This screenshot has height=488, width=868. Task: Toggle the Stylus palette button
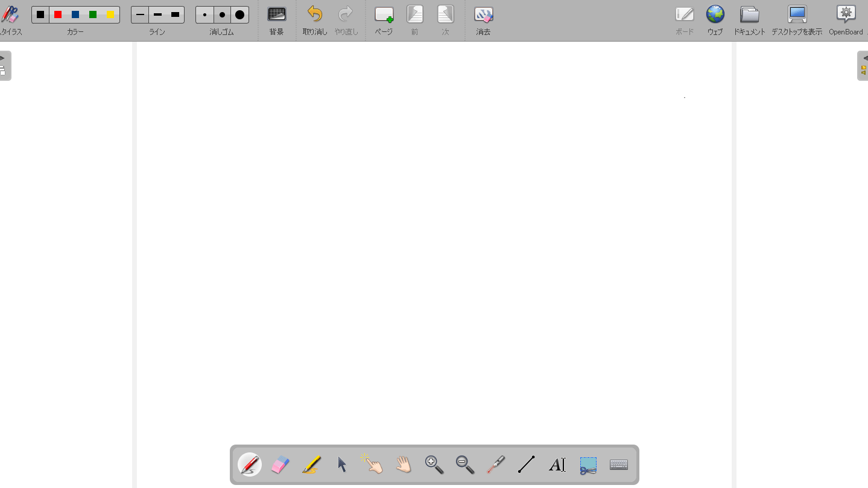[9, 19]
